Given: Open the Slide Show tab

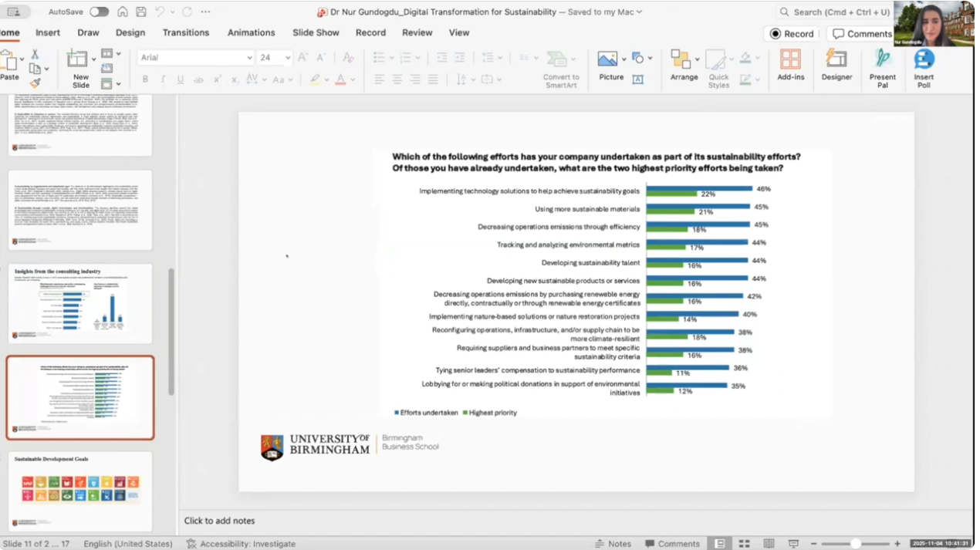Looking at the screenshot, I should pos(316,32).
